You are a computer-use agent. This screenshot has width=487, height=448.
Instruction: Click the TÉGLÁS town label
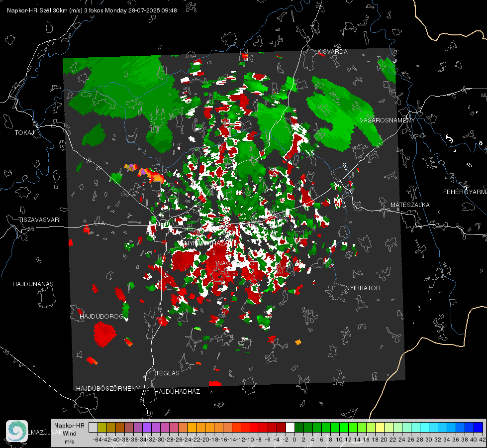click(168, 373)
